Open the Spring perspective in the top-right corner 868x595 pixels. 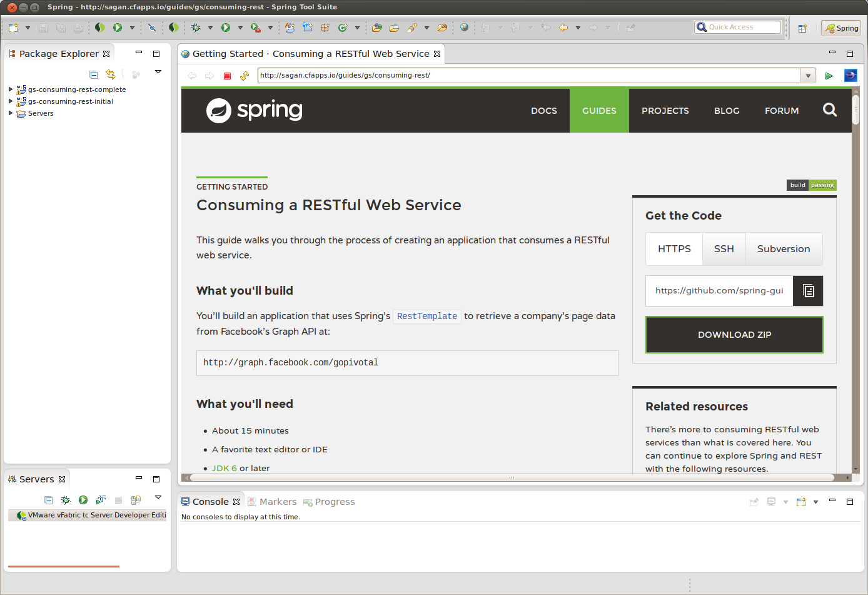[x=840, y=28]
